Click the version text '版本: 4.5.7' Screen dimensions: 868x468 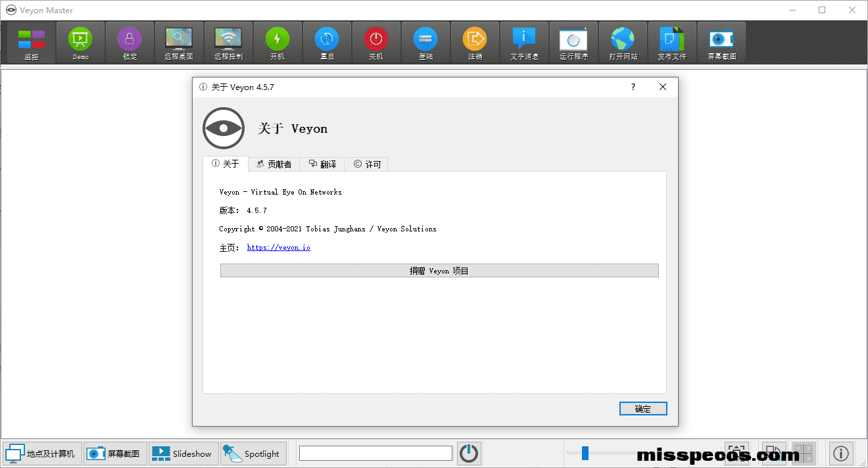tap(243, 210)
